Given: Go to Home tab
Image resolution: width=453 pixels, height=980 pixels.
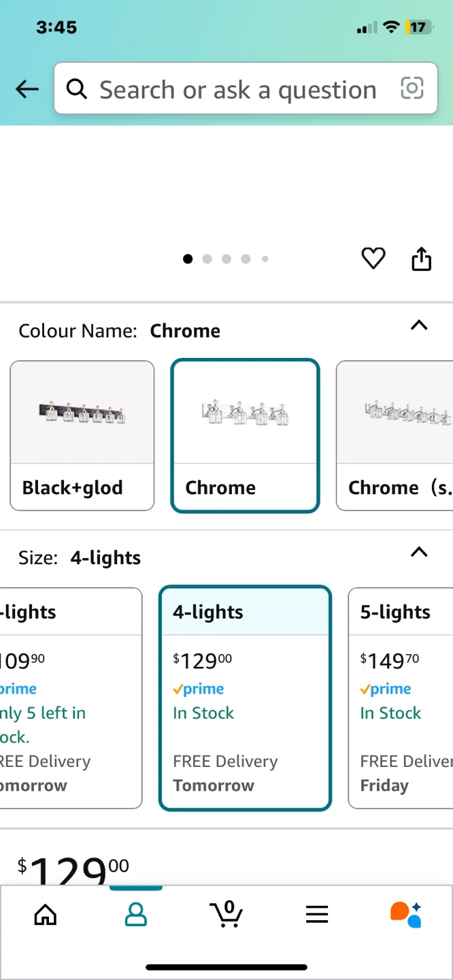Looking at the screenshot, I should tap(46, 915).
